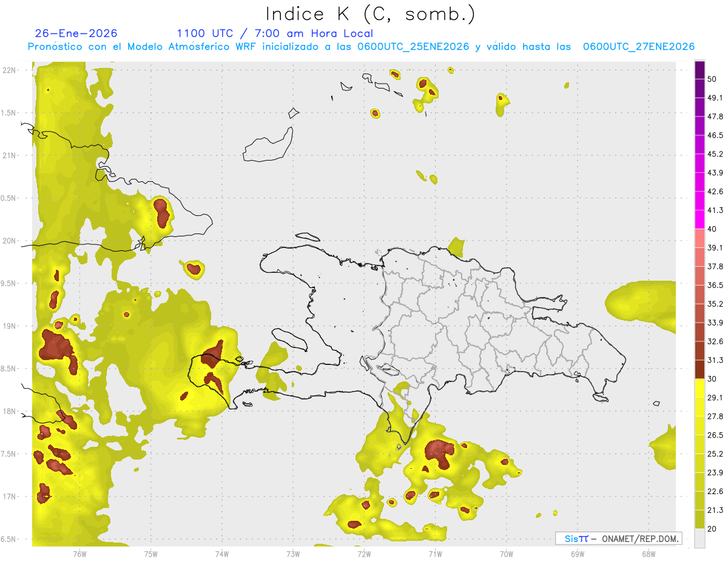The height and width of the screenshot is (562, 728).
Task: Click the 18N latitude label
Action: coord(10,411)
